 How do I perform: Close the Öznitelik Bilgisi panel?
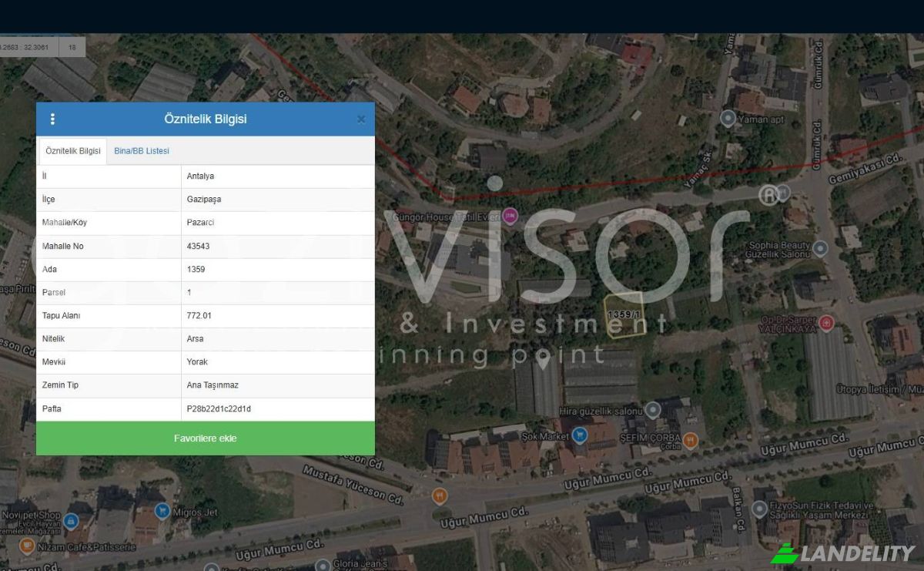coord(361,119)
